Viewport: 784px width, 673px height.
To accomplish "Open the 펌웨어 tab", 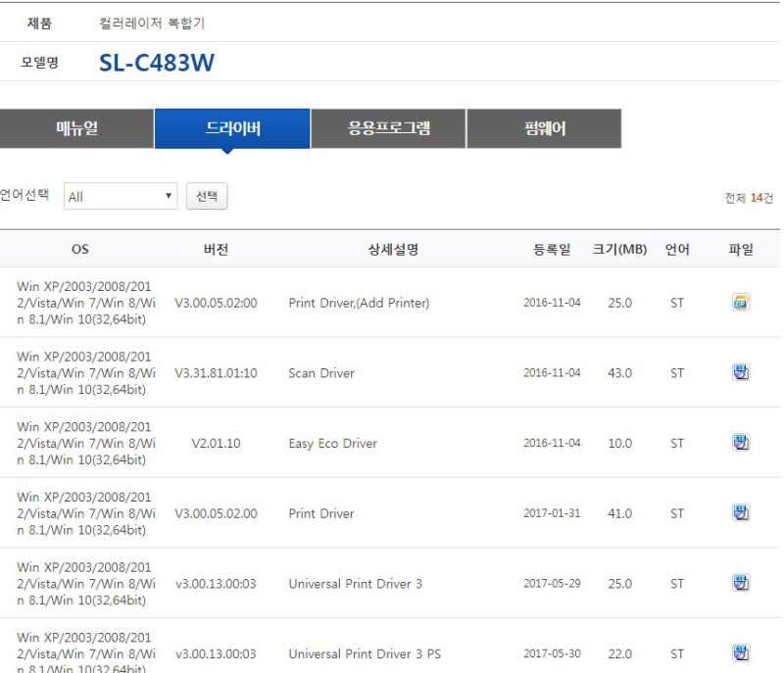I will tap(545, 127).
